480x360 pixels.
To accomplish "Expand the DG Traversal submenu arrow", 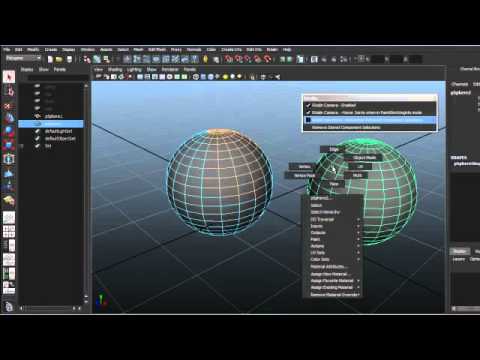I will [x=359, y=219].
